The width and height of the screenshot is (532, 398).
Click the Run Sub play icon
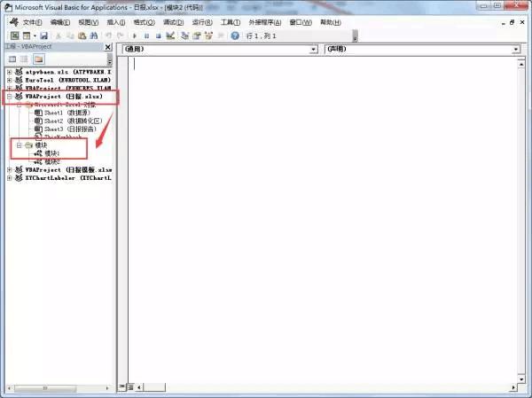coord(135,35)
